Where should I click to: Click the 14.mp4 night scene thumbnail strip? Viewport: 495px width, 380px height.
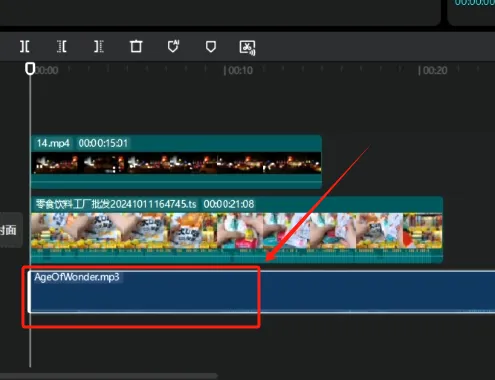[x=176, y=163]
